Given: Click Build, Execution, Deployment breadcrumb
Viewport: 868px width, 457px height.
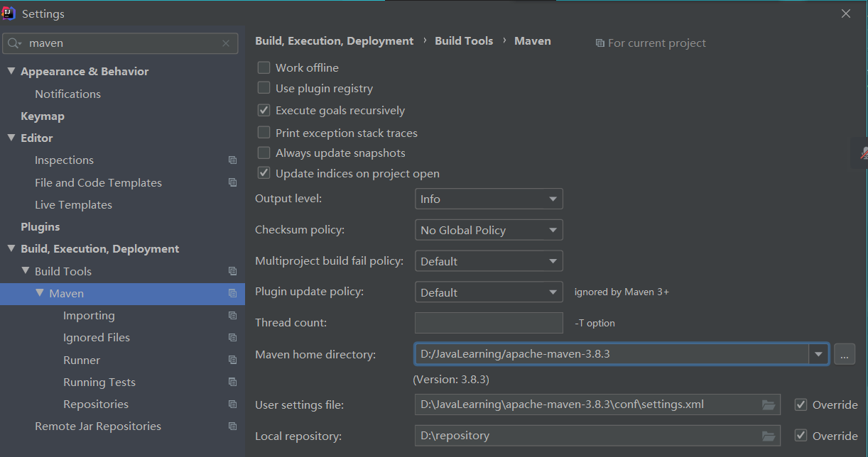Looking at the screenshot, I should point(334,41).
